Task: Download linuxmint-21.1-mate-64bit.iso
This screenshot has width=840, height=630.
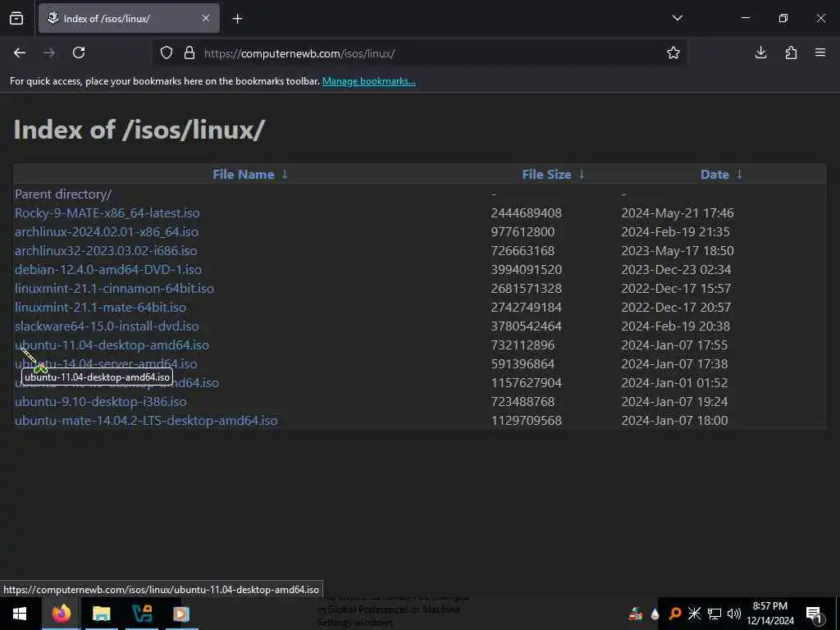Action: [101, 307]
